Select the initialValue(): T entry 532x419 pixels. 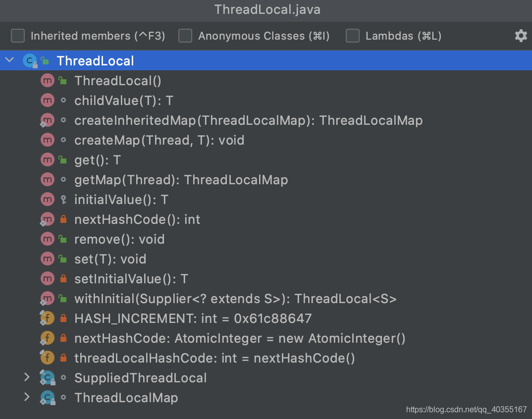(121, 199)
